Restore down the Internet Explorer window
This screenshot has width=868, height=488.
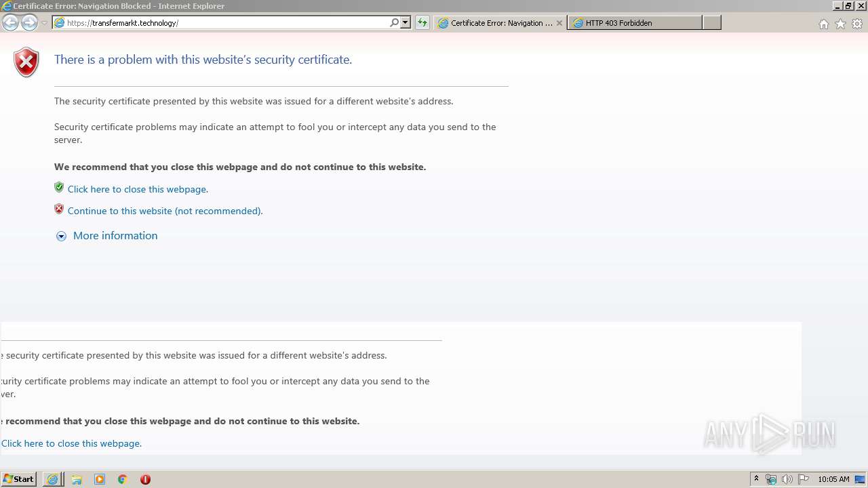tap(848, 6)
